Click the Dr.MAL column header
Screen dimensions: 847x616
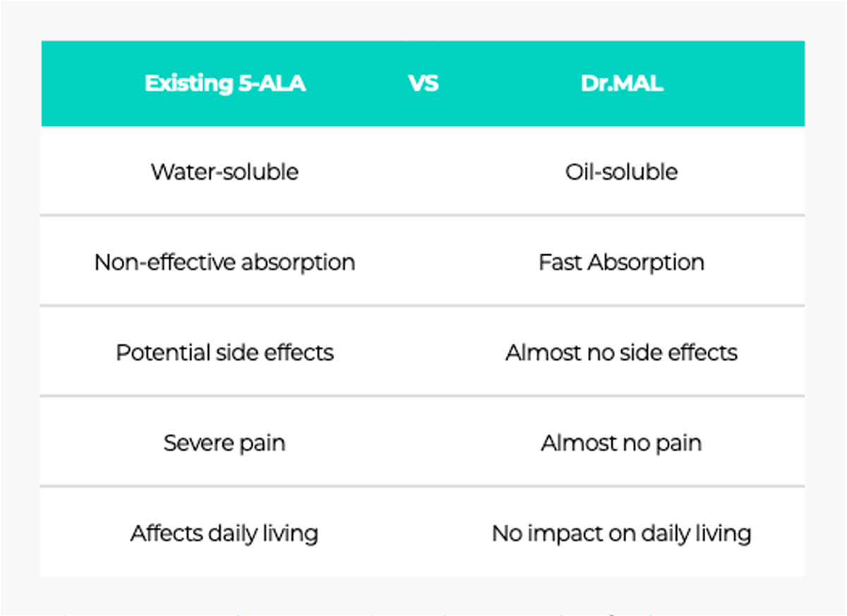click(x=621, y=83)
